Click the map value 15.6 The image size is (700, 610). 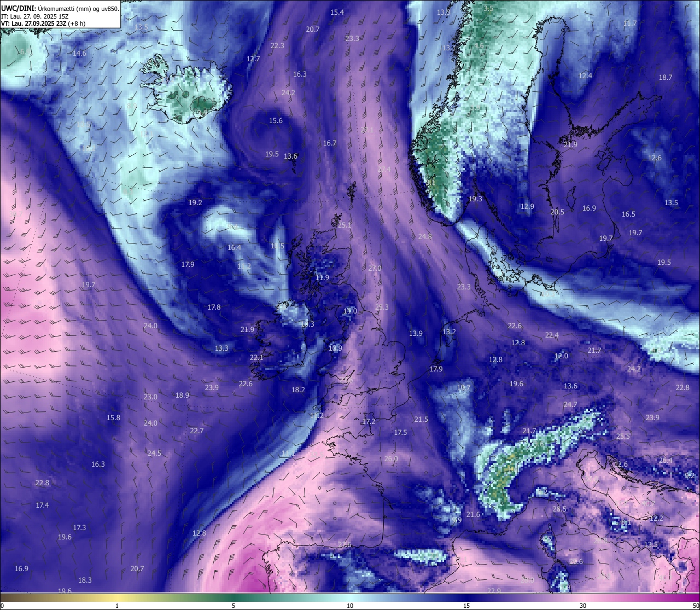276,120
